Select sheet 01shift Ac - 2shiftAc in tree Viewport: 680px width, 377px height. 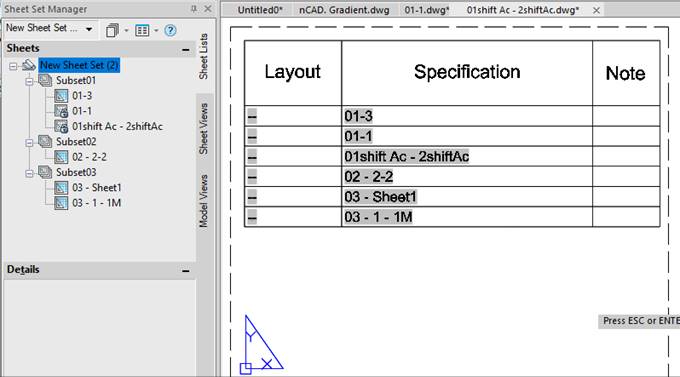tap(118, 126)
